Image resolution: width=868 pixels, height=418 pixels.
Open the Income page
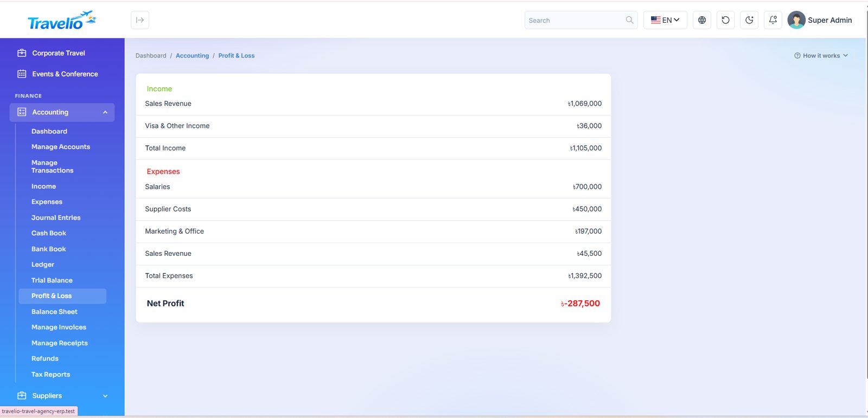43,187
